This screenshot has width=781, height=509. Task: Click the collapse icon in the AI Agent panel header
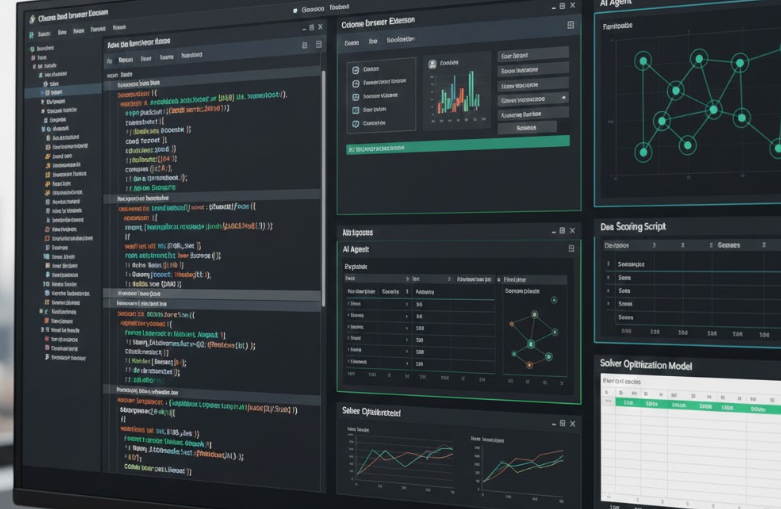pyautogui.click(x=571, y=247)
